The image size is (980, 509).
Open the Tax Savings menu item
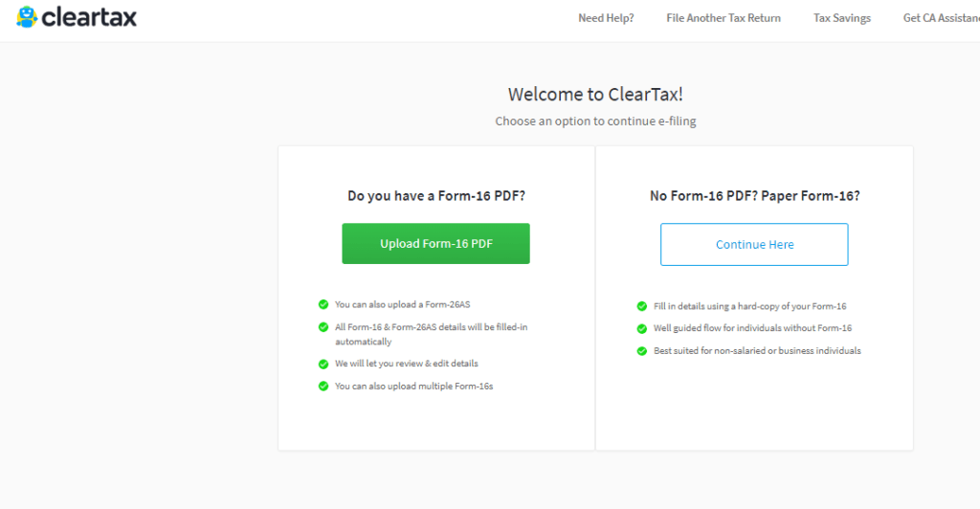[842, 18]
